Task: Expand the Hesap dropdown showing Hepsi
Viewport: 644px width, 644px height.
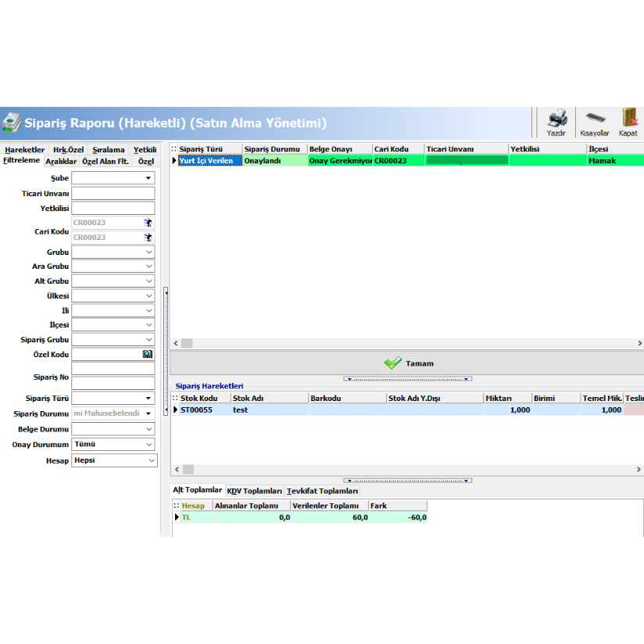Action: [151, 460]
